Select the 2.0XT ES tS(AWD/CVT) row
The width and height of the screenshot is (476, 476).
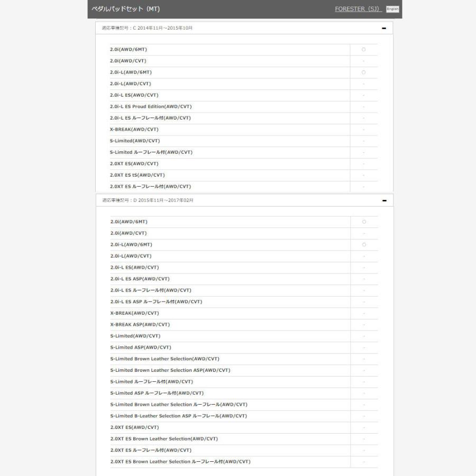(x=138, y=175)
